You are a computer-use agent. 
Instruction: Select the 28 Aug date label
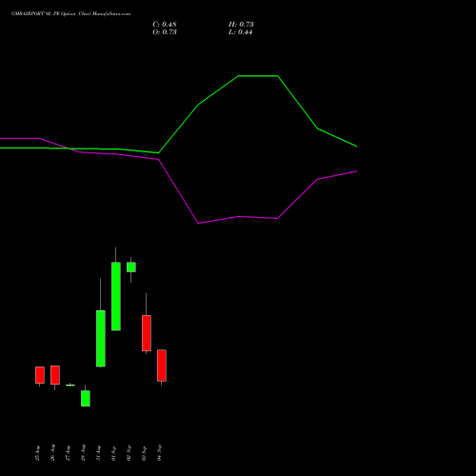[83, 453]
